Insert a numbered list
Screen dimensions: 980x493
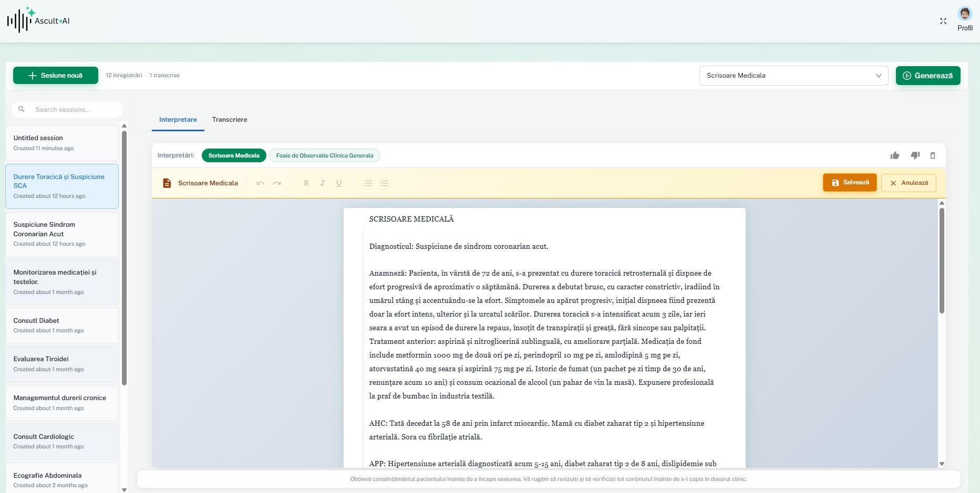385,183
